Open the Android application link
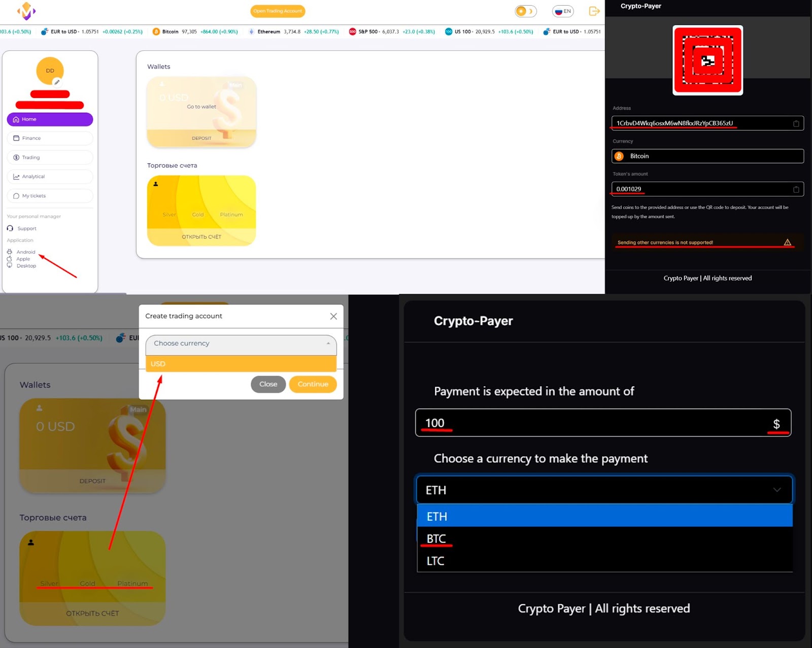Viewport: 812px width, 648px height. [x=26, y=252]
